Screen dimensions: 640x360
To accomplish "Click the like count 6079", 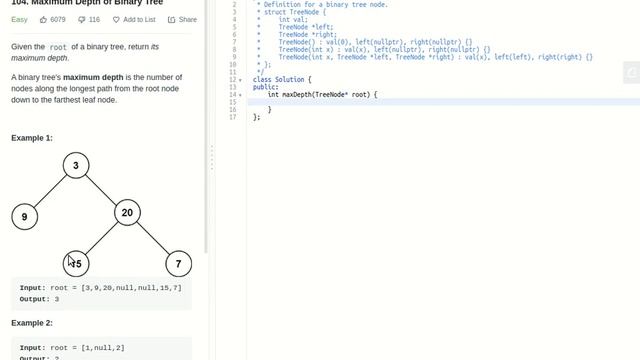I will pos(58,20).
